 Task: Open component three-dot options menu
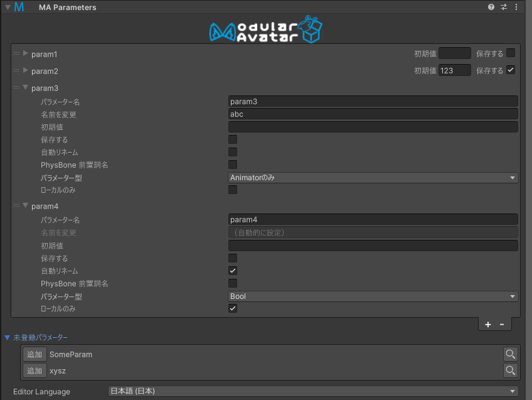click(516, 7)
